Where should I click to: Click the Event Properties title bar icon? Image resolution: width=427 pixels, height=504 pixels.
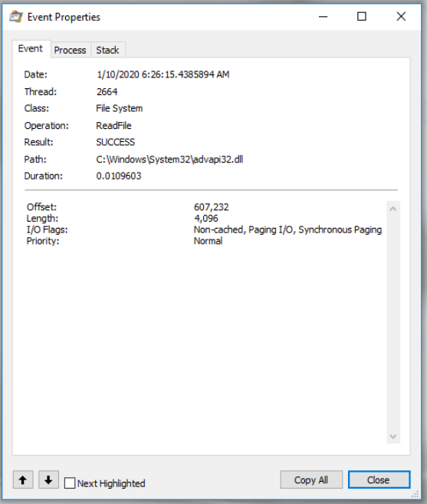[x=16, y=17]
